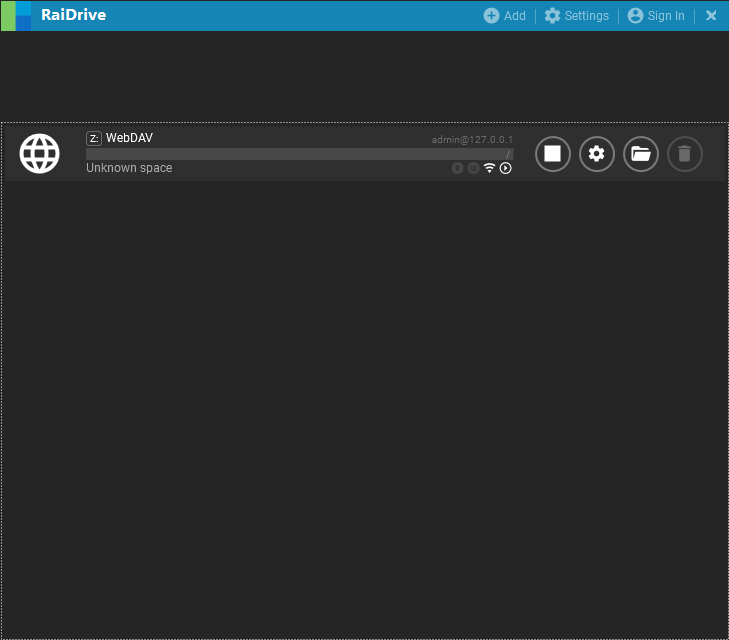Close the RaiDrive window

click(x=711, y=16)
